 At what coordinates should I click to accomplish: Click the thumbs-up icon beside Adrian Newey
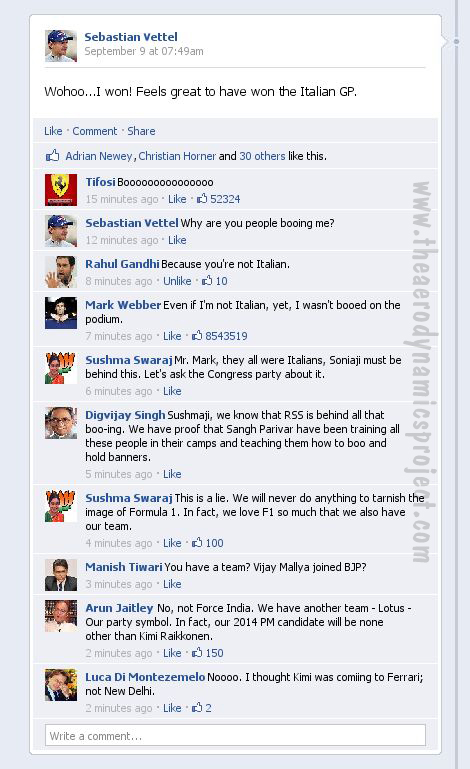tap(52, 156)
